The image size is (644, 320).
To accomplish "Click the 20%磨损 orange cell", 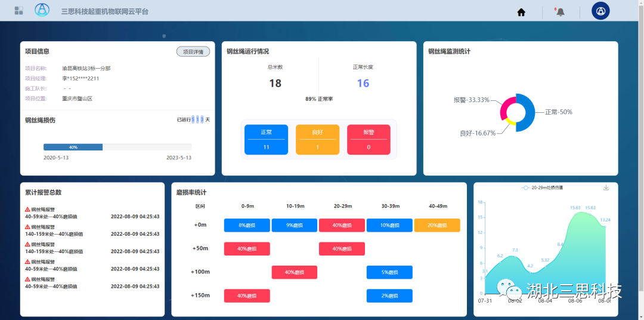I will pyautogui.click(x=437, y=225).
